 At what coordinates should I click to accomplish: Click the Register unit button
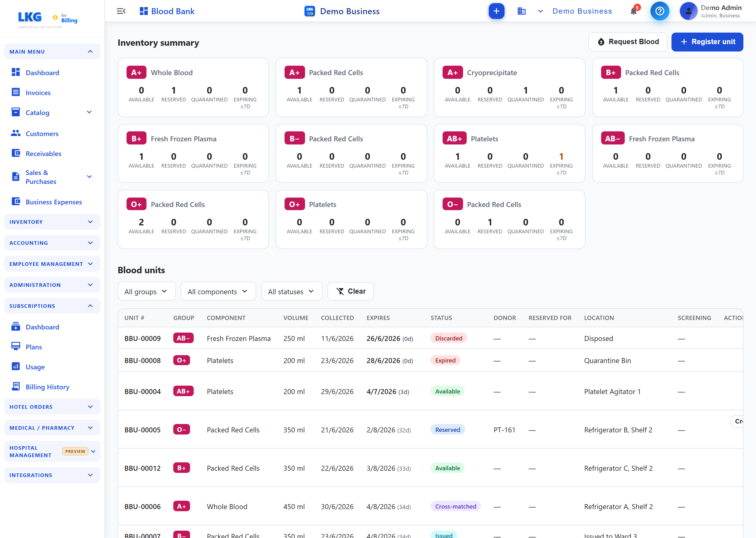707,42
